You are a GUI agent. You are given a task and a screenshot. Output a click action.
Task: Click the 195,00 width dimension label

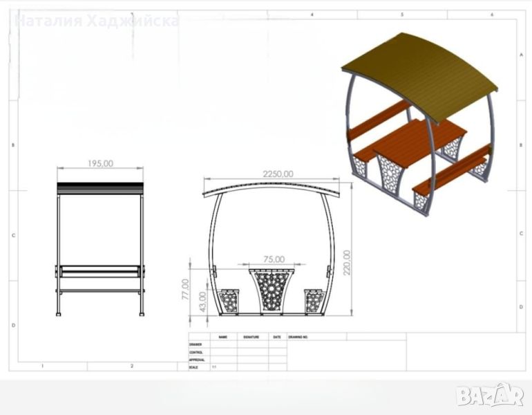[x=100, y=163]
